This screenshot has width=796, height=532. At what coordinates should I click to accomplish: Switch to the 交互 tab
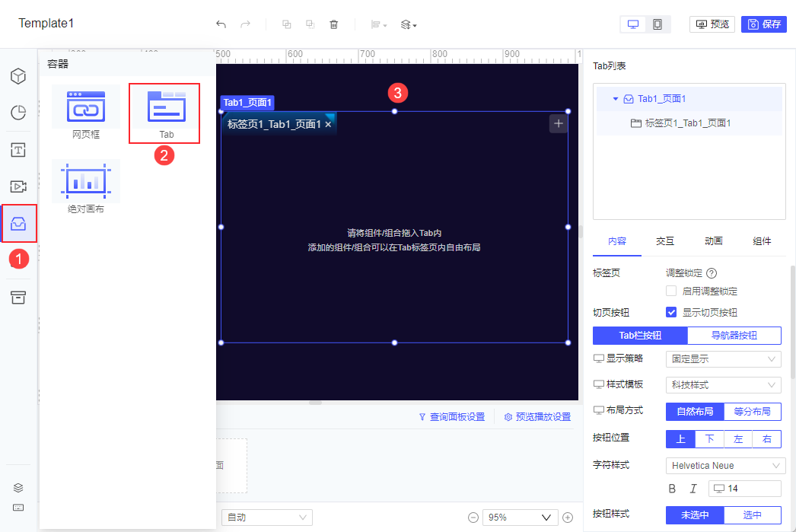click(665, 241)
